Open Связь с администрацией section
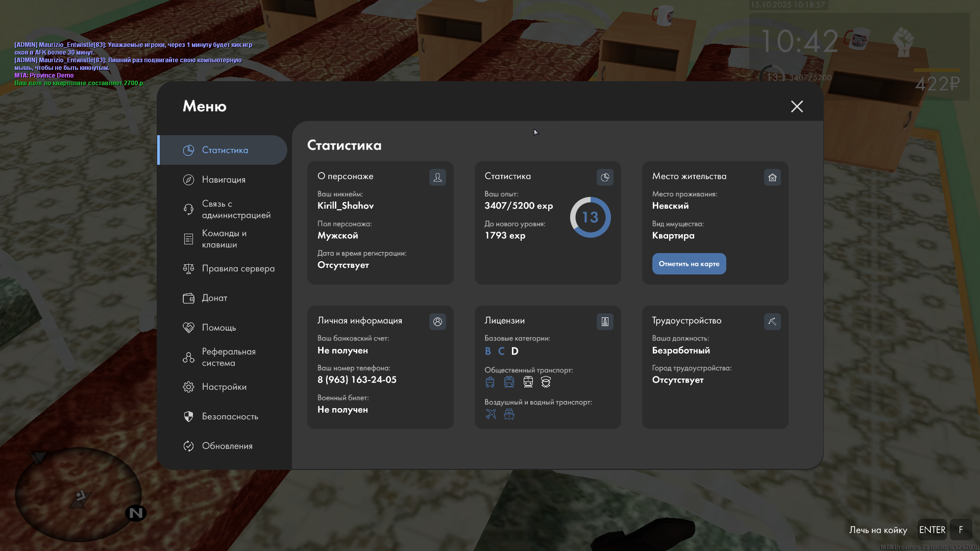980x551 pixels. click(x=236, y=209)
